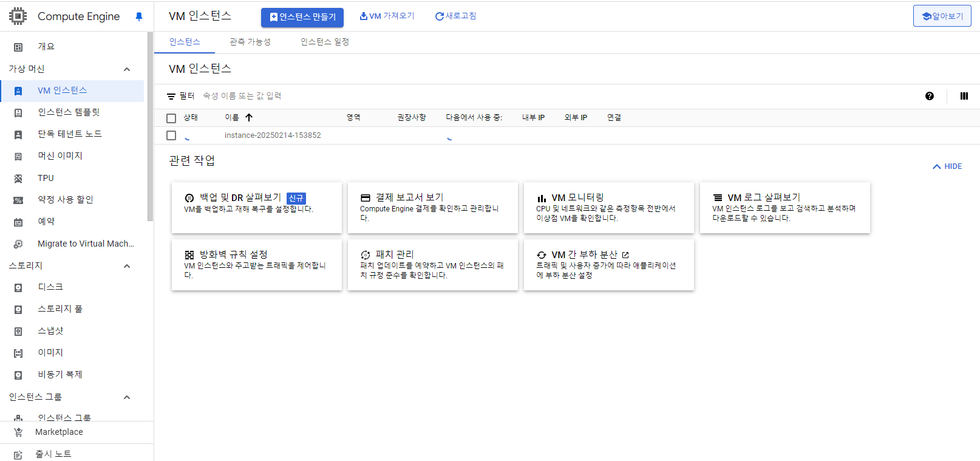Click the VM 로그 살펴보기 list icon
Image resolution: width=980 pixels, height=461 pixels.
(718, 198)
